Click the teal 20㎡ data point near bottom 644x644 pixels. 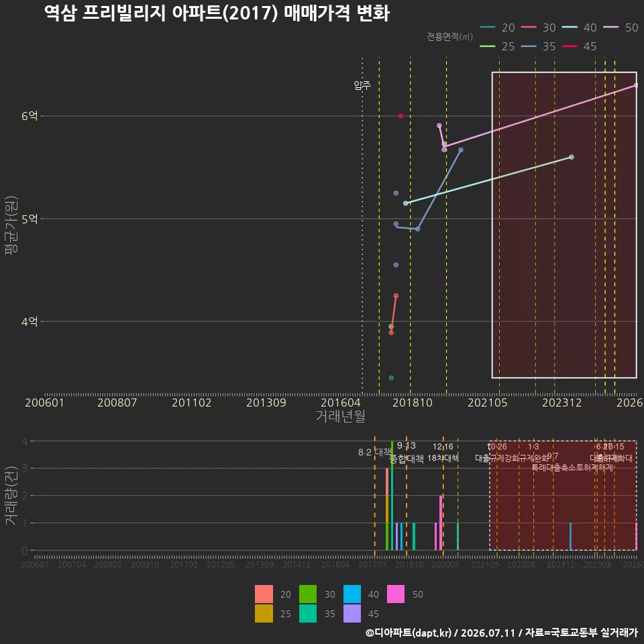391,378
